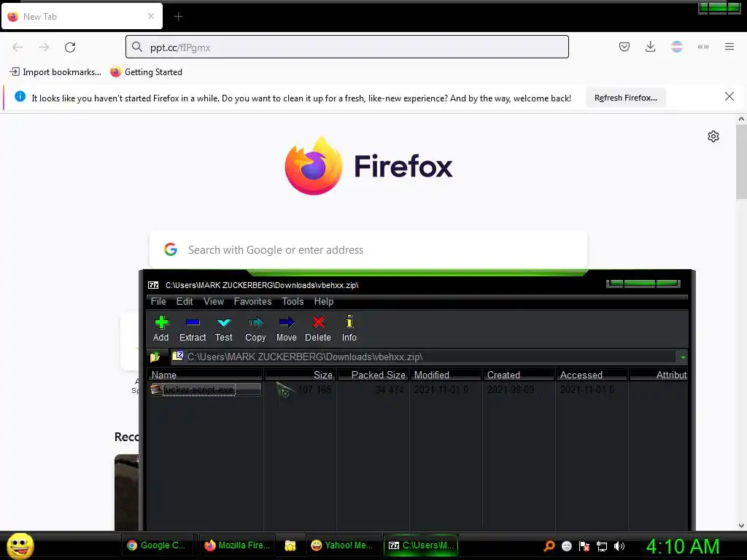Image resolution: width=747 pixels, height=560 pixels.
Task: Click the 7-Zip address path field
Action: (423, 357)
